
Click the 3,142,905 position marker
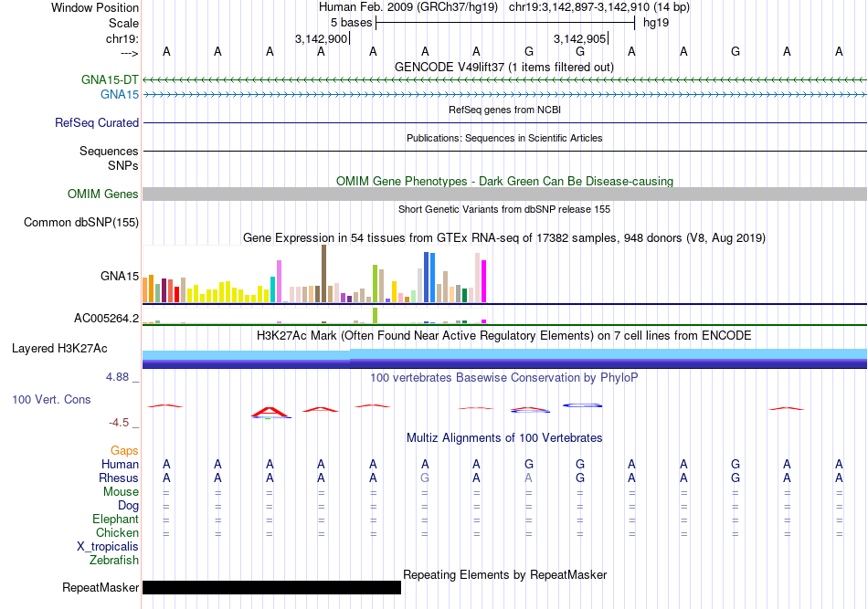coord(579,38)
